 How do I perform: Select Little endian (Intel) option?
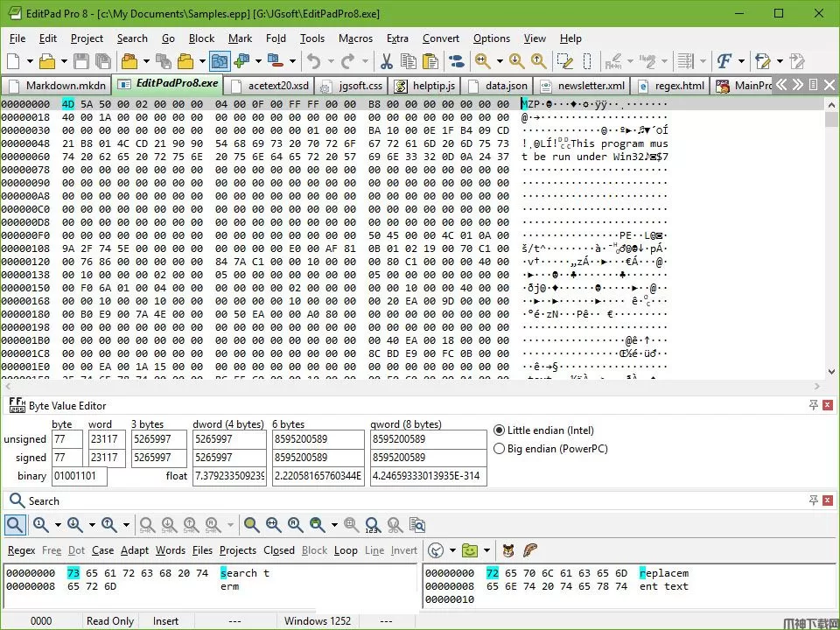coord(500,430)
